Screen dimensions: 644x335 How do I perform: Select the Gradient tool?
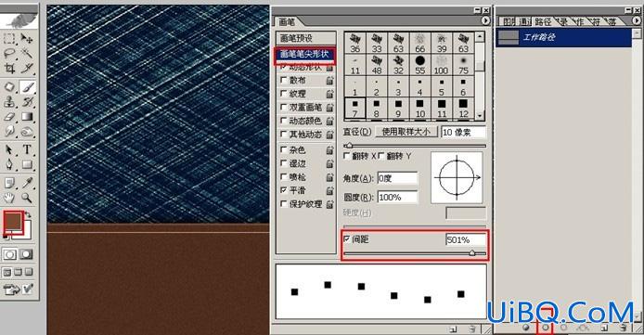[27, 117]
